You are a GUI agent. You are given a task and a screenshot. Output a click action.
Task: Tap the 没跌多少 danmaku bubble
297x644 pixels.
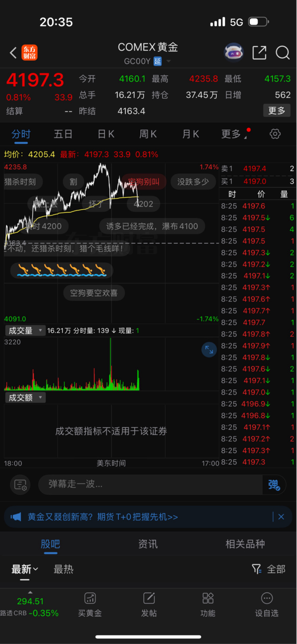pyautogui.click(x=193, y=182)
